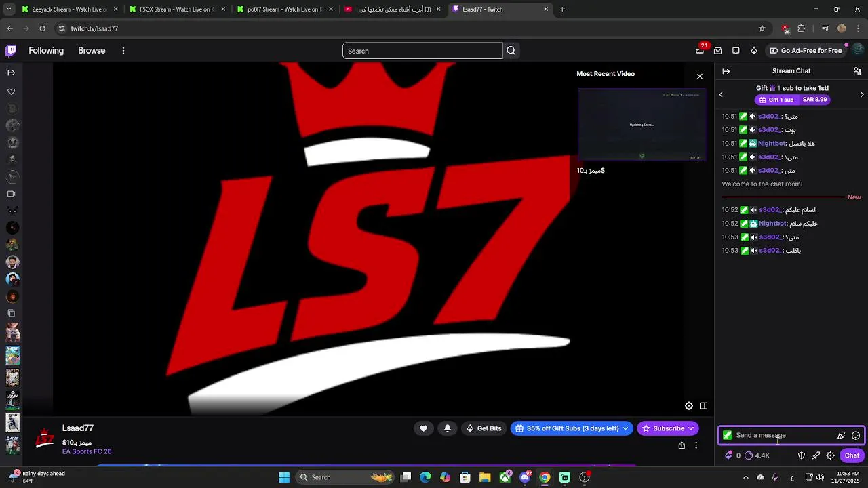Image resolution: width=868 pixels, height=488 pixels.
Task: Open channel points balance 4.4K
Action: click(x=757, y=455)
